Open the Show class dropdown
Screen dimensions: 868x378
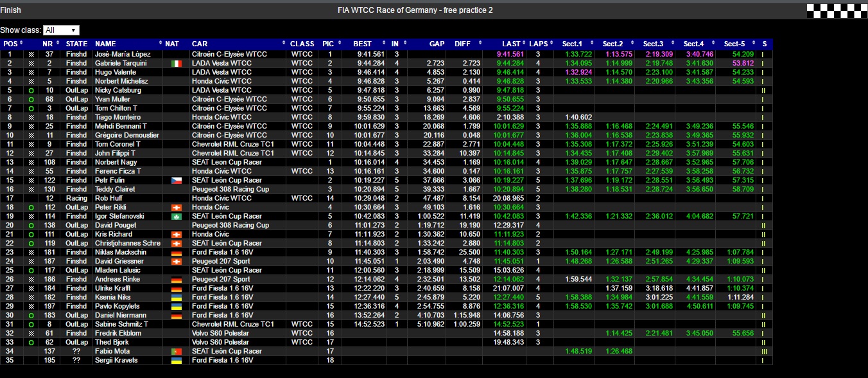pyautogui.click(x=61, y=30)
